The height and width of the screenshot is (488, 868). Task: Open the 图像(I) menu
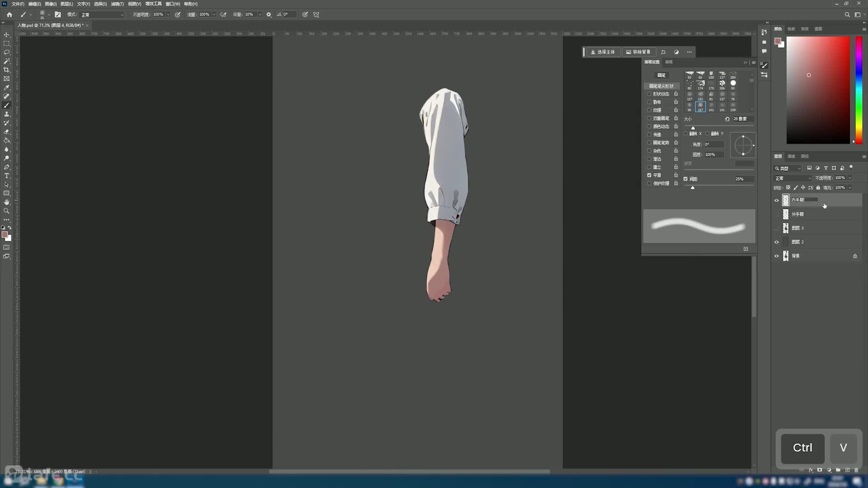pos(51,4)
